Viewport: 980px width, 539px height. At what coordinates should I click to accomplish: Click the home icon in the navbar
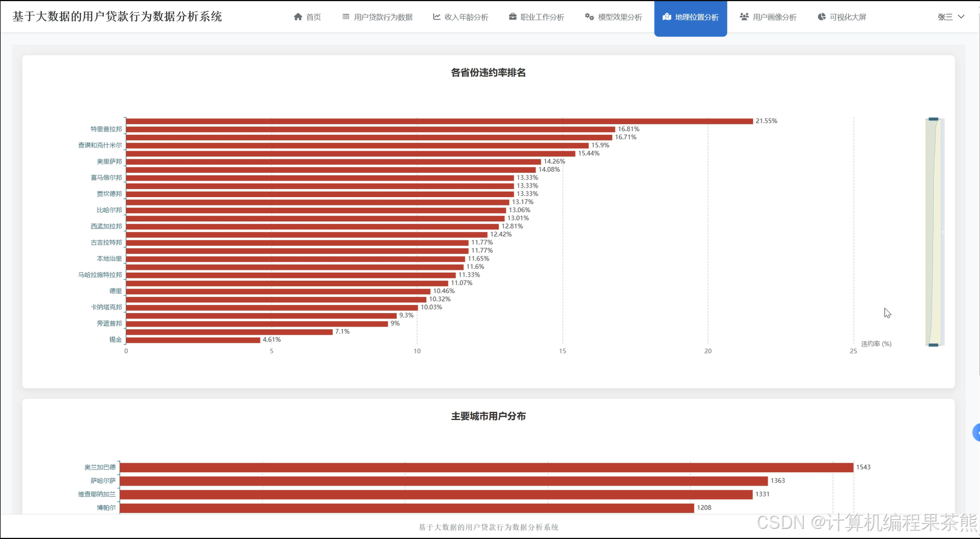[297, 17]
